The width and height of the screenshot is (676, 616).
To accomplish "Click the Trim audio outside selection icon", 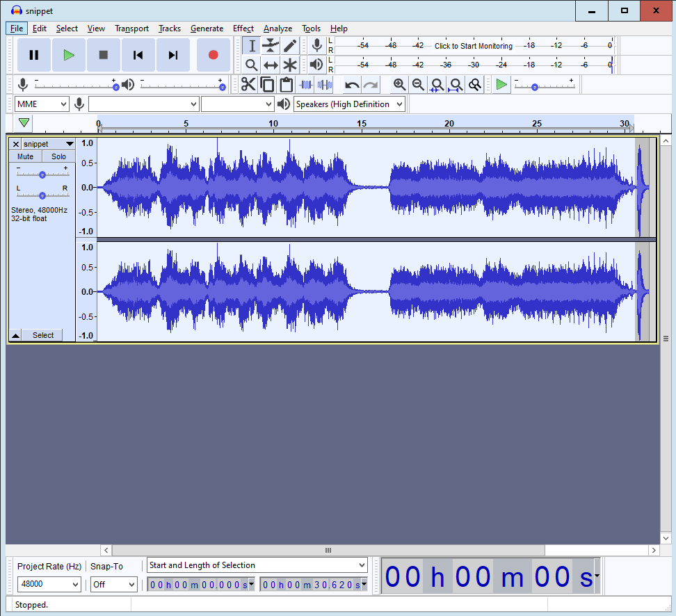I will point(305,85).
